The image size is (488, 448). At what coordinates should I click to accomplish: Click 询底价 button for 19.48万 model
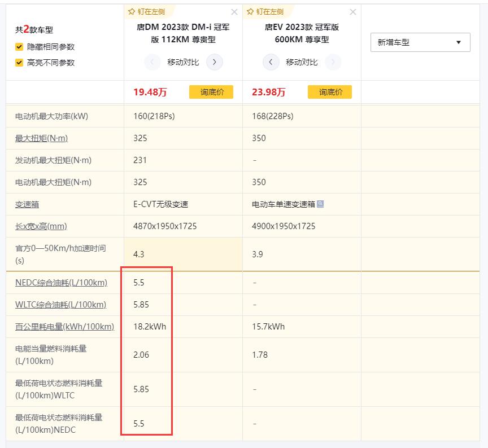[x=211, y=92]
